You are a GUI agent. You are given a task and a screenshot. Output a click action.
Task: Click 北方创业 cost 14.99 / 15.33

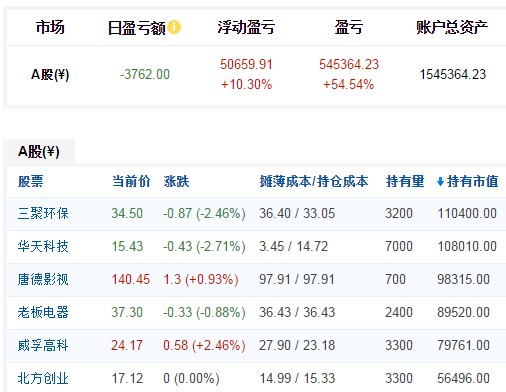tap(297, 378)
